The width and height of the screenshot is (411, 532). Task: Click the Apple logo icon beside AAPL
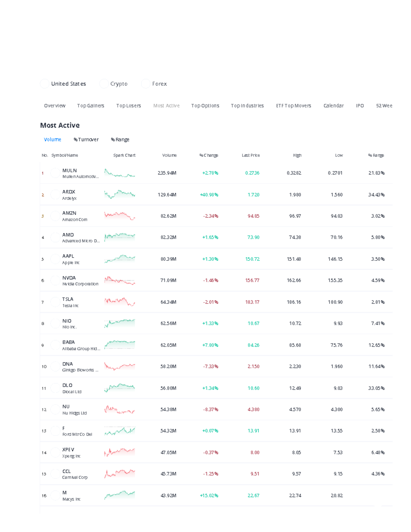[55, 259]
